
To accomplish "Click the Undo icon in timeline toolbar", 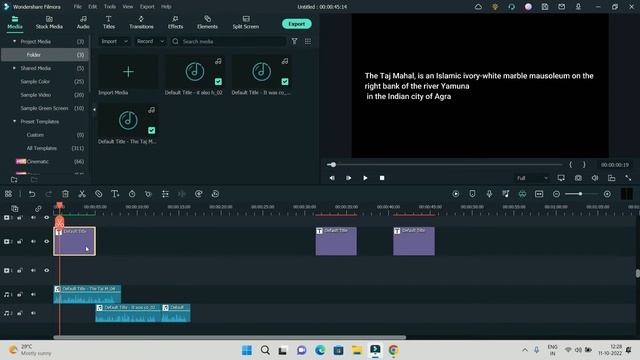I will coord(32,194).
